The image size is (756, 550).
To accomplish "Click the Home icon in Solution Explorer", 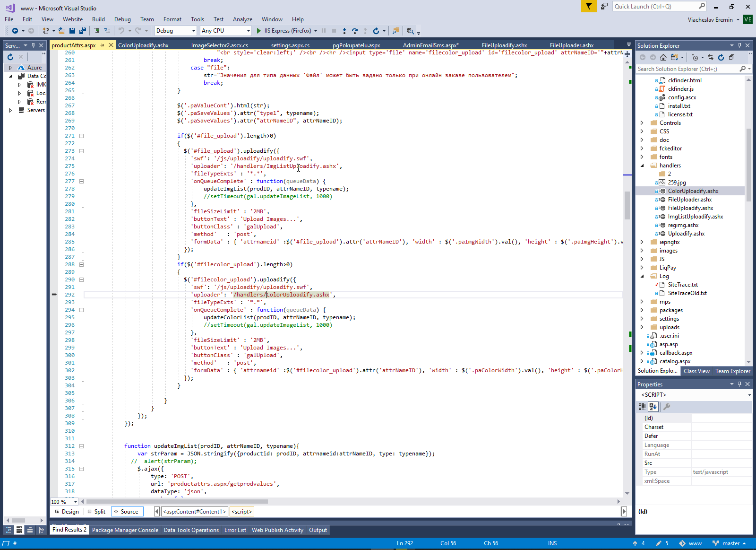I will click(663, 57).
